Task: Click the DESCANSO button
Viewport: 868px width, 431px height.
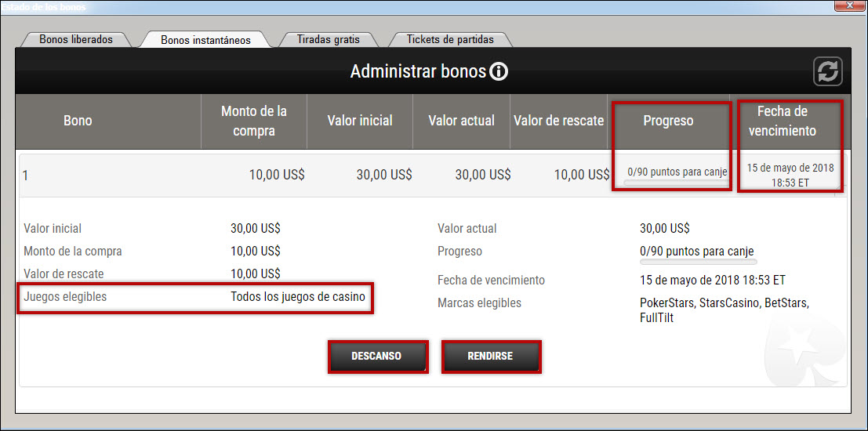Action: point(376,357)
